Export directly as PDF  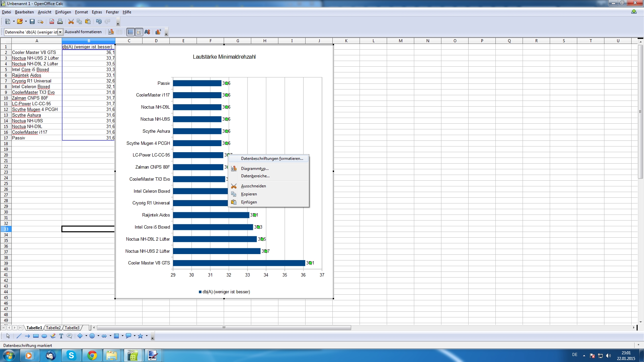click(52, 21)
